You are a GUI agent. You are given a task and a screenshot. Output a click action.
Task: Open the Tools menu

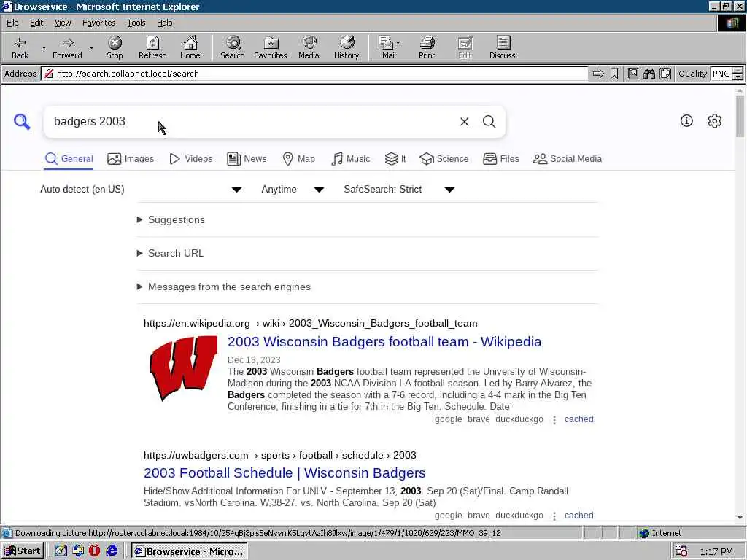[136, 23]
